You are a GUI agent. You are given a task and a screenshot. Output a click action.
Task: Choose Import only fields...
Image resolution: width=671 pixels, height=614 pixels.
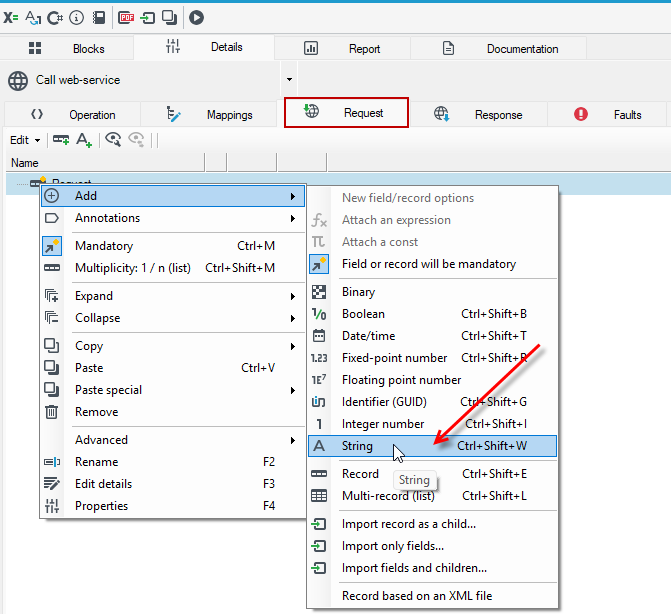tap(432, 546)
